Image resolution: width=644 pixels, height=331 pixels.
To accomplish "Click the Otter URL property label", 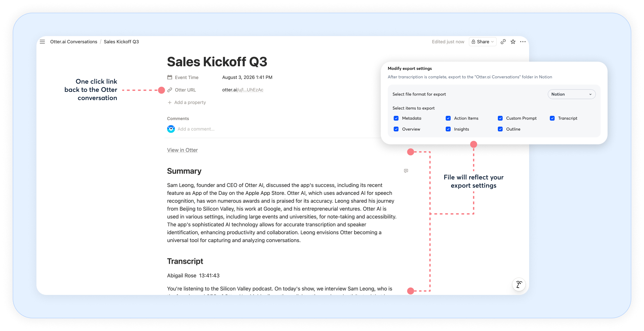I will pos(185,90).
